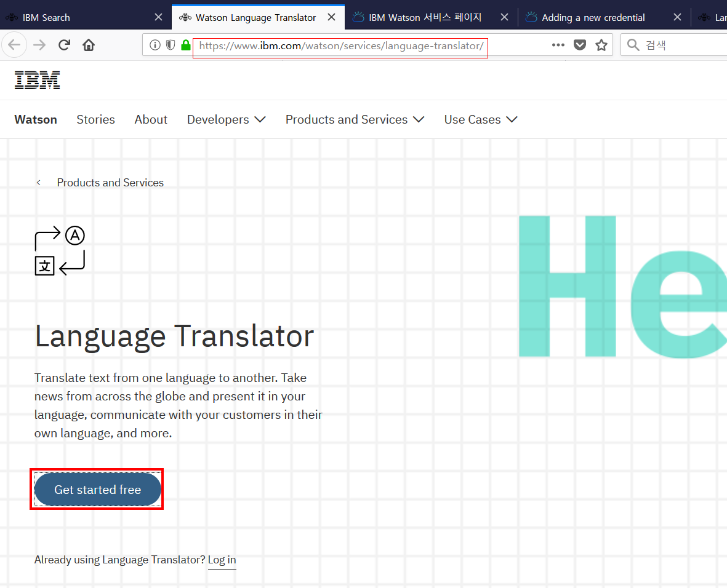Save page to Pocket icon
The width and height of the screenshot is (727, 588).
[x=579, y=45]
